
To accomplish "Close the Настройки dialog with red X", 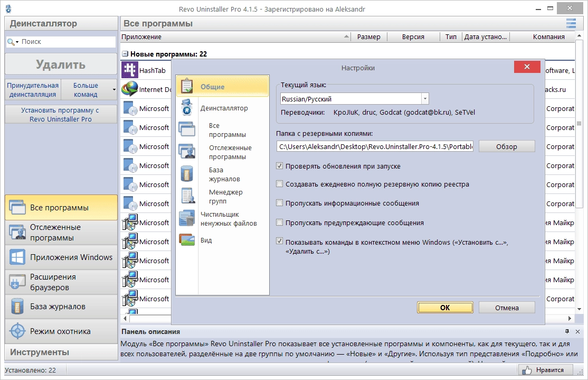I will coord(527,67).
